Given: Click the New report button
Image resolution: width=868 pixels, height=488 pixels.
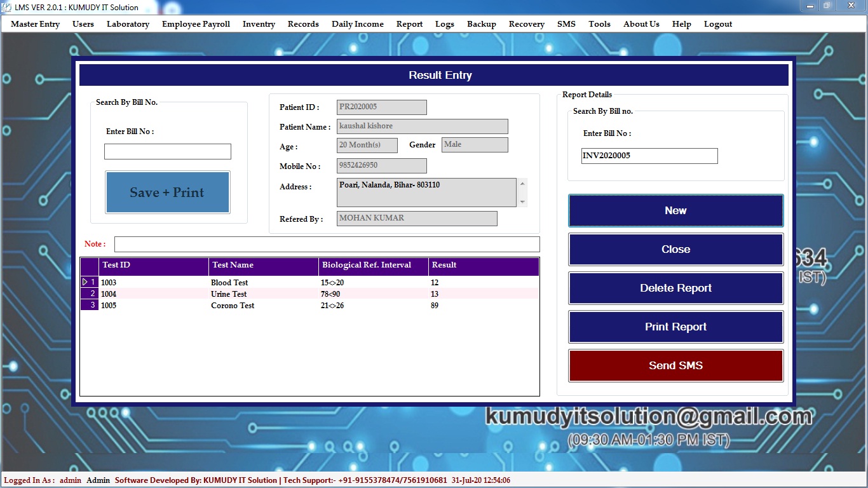Looking at the screenshot, I should coord(675,211).
